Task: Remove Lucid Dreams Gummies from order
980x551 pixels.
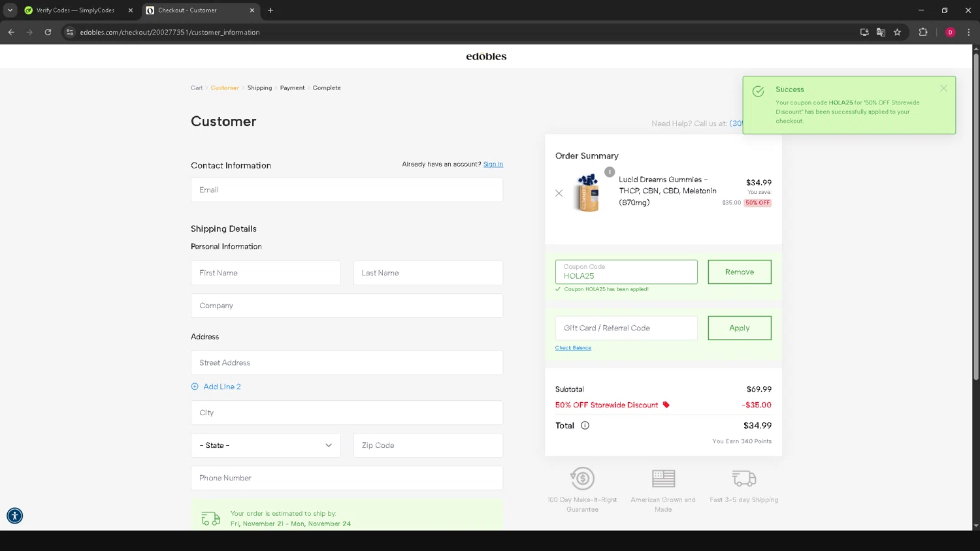Action: (x=559, y=193)
